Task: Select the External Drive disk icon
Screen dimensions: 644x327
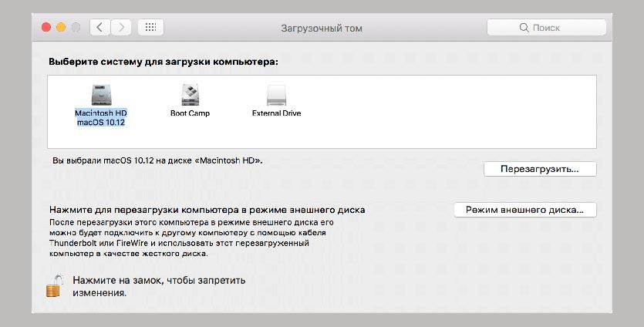Action: point(276,95)
